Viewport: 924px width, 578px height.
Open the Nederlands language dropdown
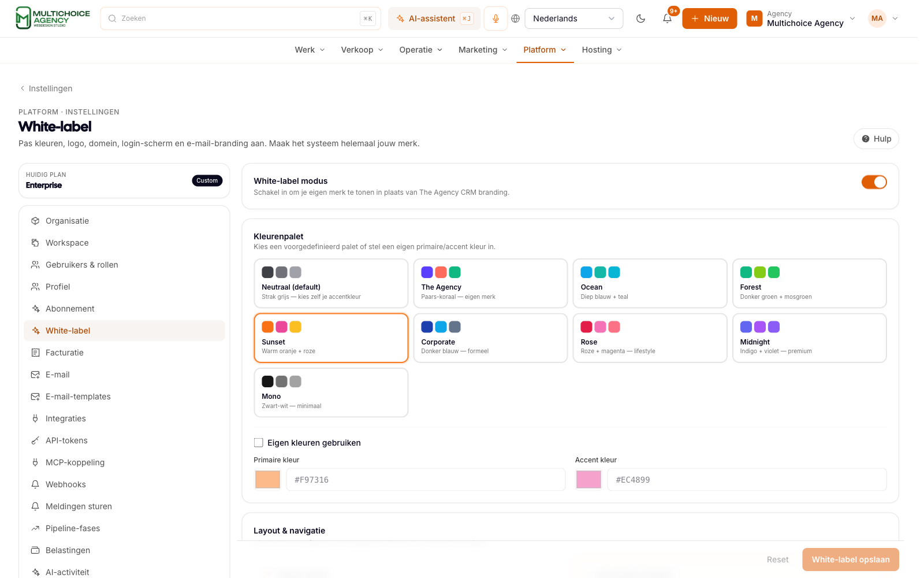click(573, 18)
